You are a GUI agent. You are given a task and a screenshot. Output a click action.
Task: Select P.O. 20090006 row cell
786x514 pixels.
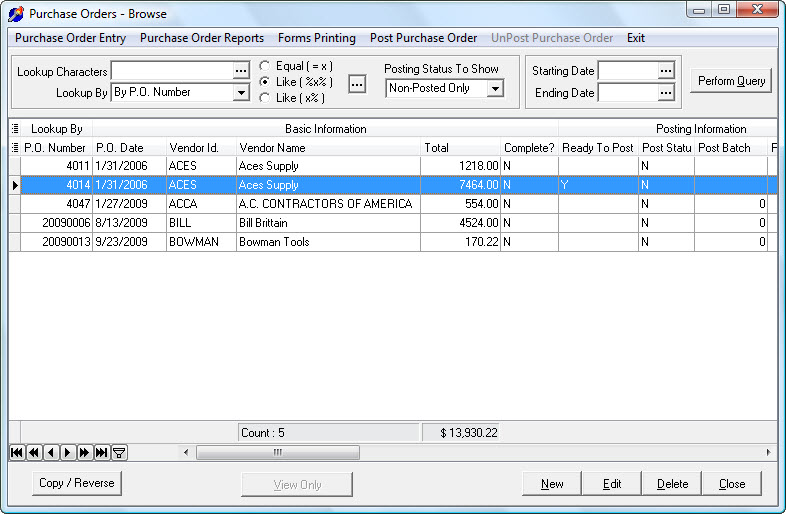56,223
